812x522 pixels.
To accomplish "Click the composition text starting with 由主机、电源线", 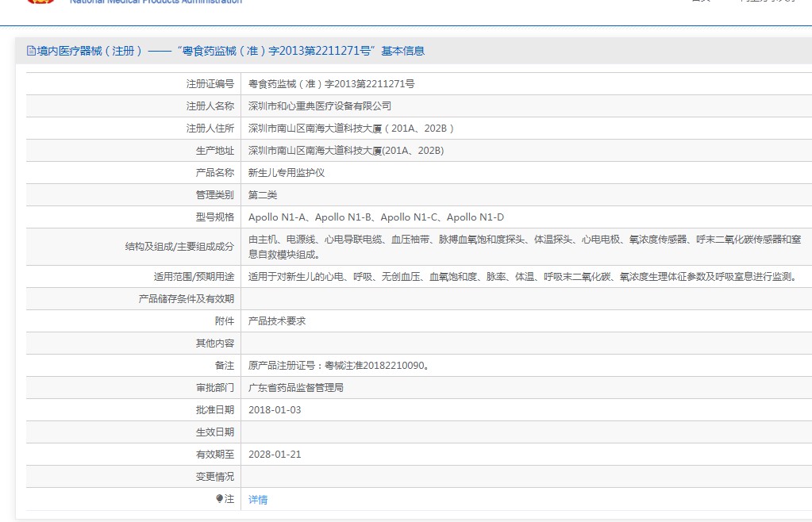I will point(525,247).
